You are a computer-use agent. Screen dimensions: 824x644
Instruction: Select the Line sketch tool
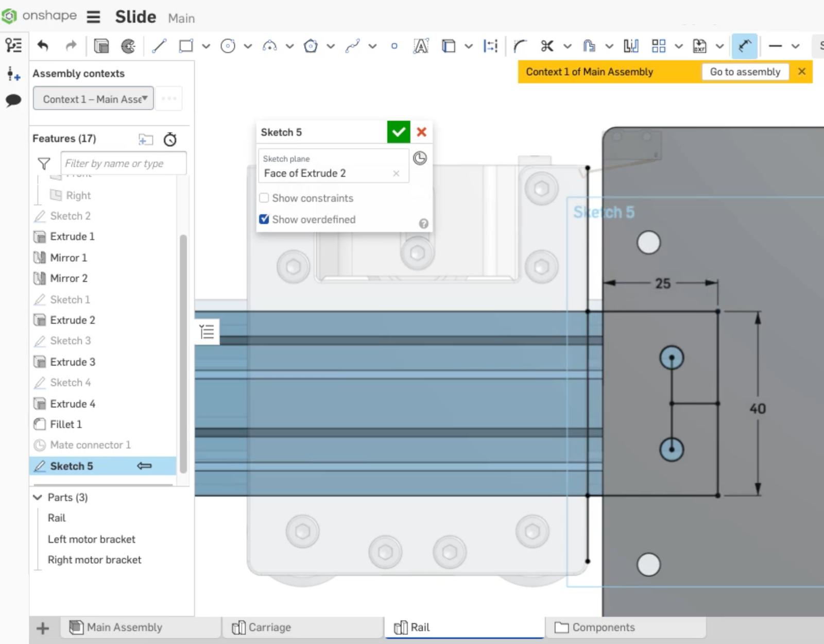click(159, 46)
